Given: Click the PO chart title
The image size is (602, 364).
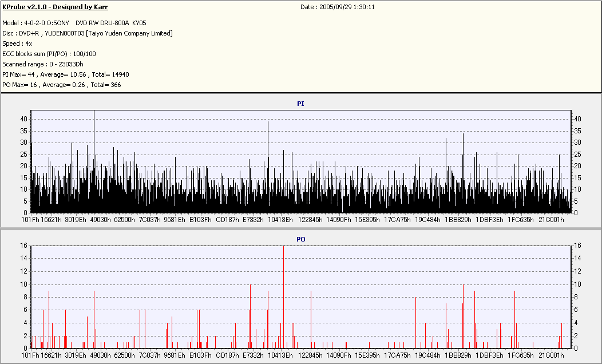Looking at the screenshot, I should [300, 239].
